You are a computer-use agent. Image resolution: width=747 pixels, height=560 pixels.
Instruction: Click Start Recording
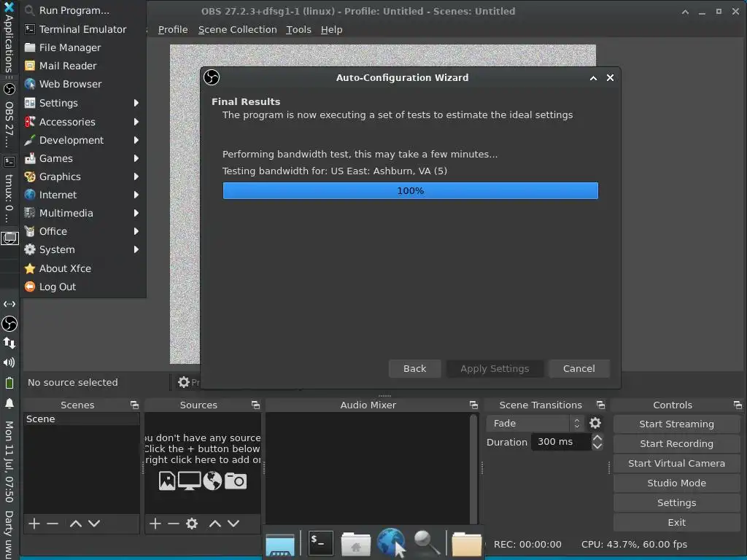coord(676,443)
